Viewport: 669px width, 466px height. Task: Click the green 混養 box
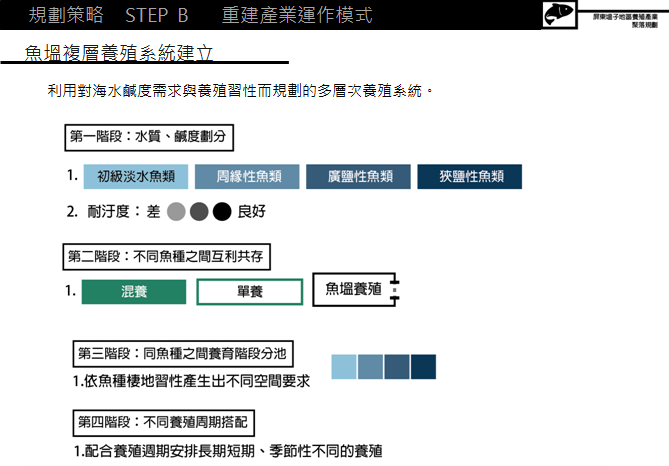pos(134,292)
